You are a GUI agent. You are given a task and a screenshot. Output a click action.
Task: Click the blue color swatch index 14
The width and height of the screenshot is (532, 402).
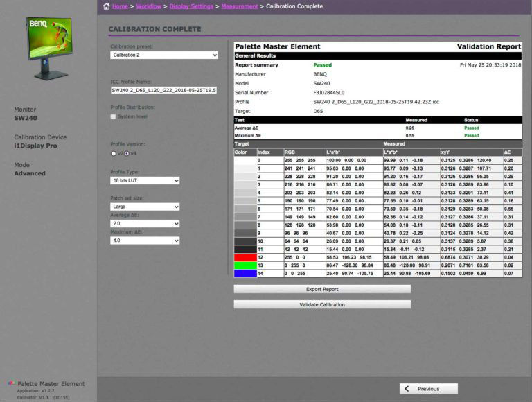[x=245, y=274]
